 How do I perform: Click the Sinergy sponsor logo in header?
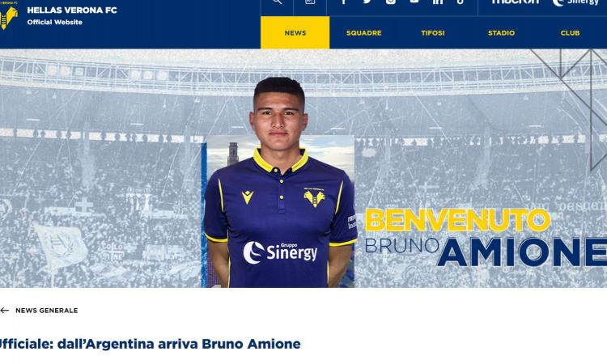pyautogui.click(x=575, y=2)
